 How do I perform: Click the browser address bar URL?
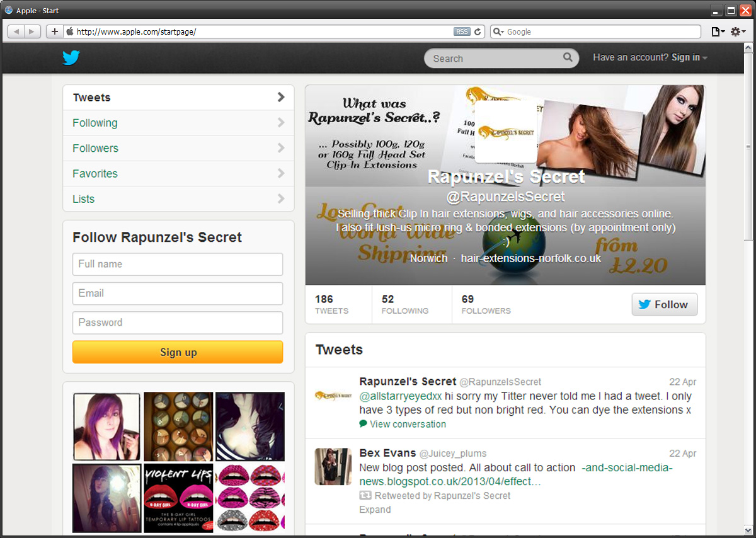click(137, 31)
